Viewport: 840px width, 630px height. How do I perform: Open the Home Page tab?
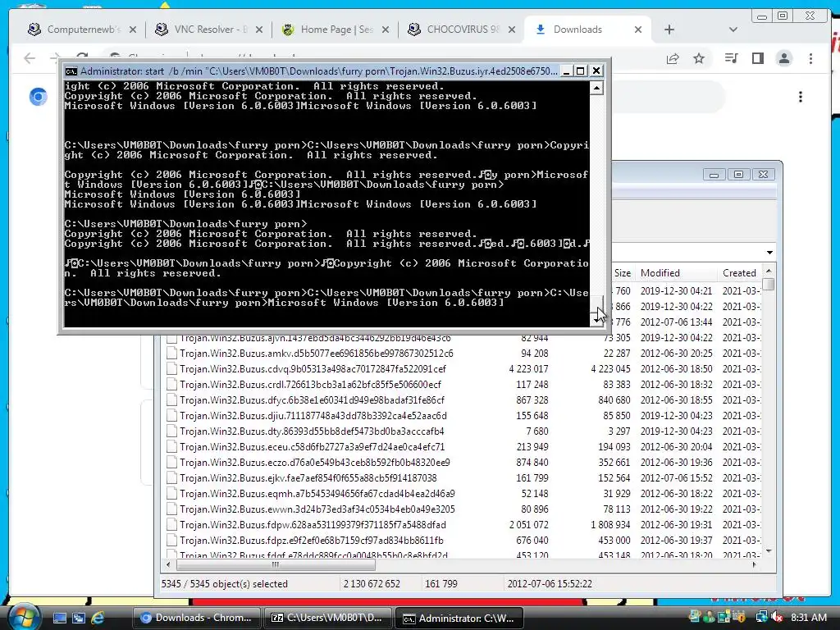pyautogui.click(x=336, y=30)
